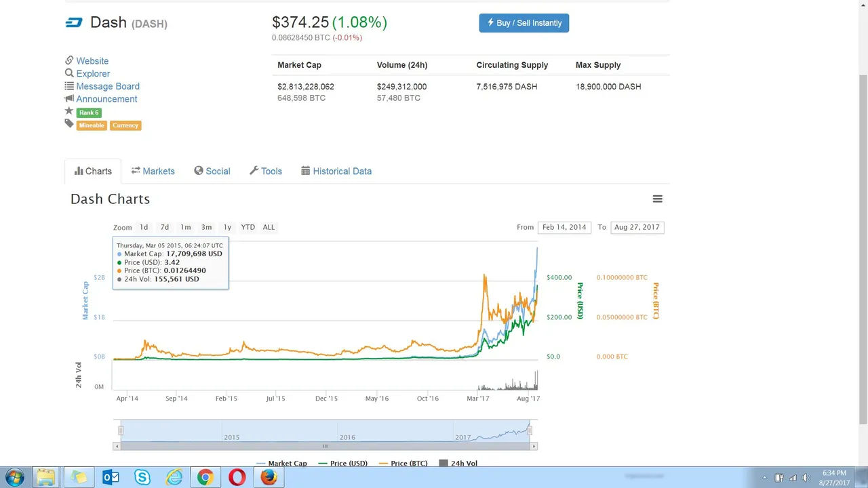Click the sticky notes taskbar icon
The height and width of the screenshot is (488, 868).
click(79, 477)
